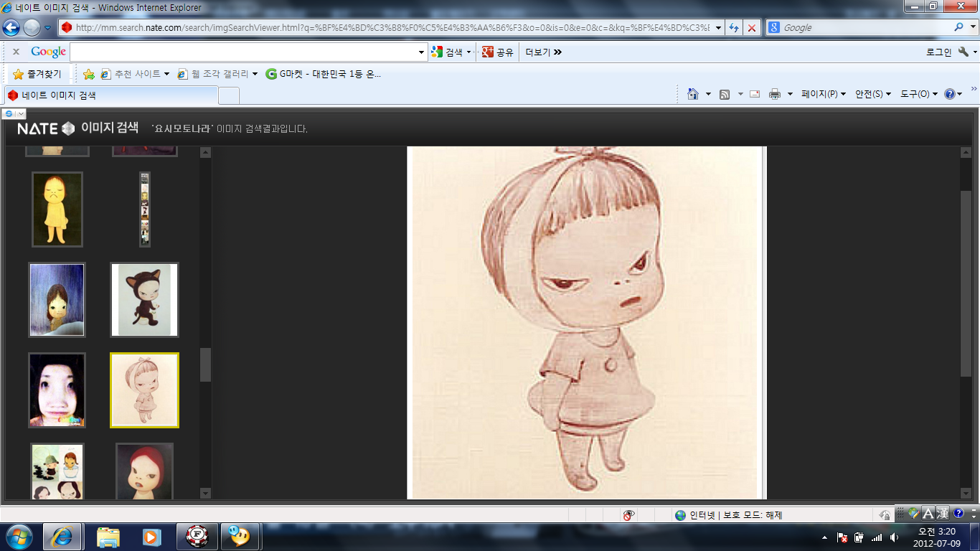Viewport: 980px width, 551px height.
Task: Open the Google toolbar 검색 options arrow
Action: coord(468,52)
